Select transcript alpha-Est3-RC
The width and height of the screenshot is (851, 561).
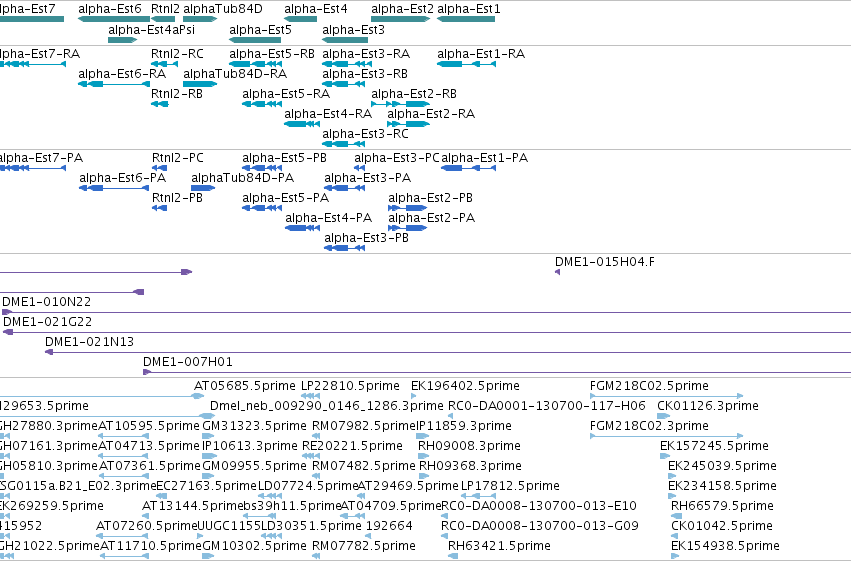click(344, 144)
